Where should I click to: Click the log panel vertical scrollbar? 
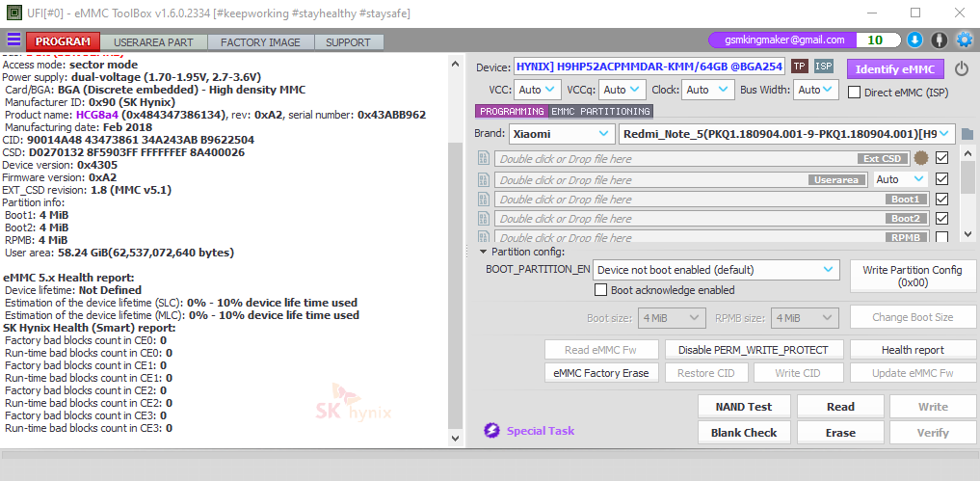point(456,286)
